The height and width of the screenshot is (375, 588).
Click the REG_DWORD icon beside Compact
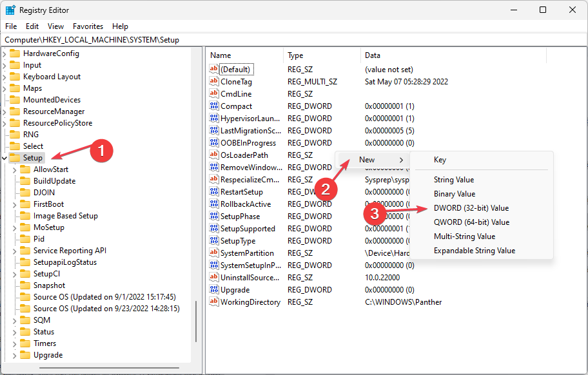tap(214, 106)
